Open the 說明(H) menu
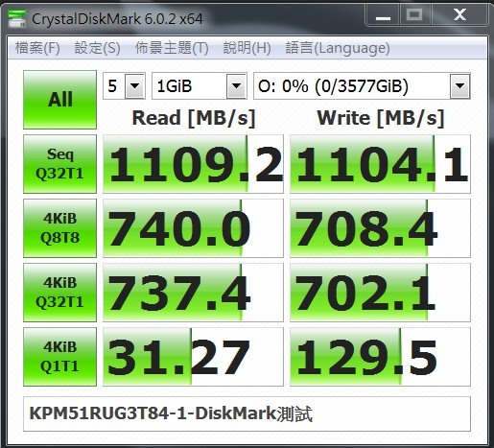494x448 pixels. (x=247, y=48)
